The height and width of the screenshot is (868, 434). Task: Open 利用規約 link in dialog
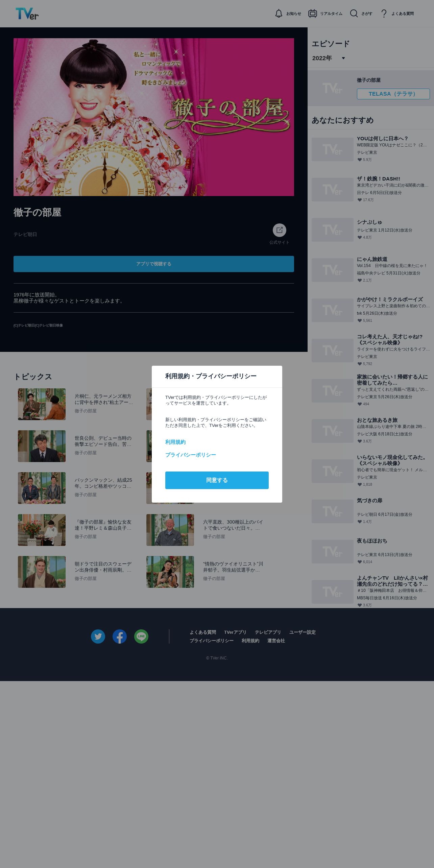pyautogui.click(x=175, y=442)
